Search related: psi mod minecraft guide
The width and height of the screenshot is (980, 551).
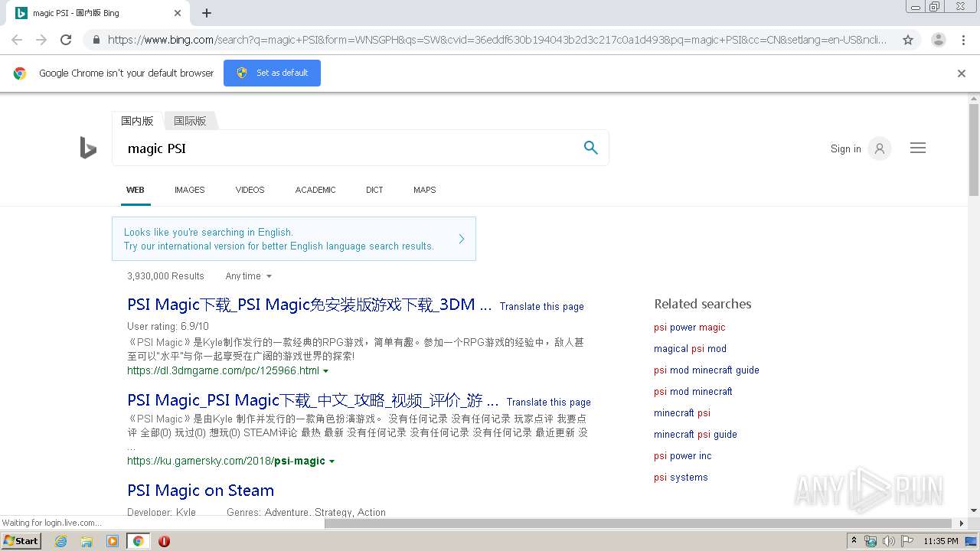tap(706, 370)
